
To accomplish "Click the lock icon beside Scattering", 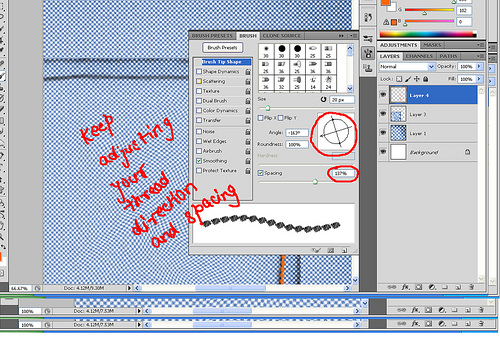I will (x=248, y=81).
